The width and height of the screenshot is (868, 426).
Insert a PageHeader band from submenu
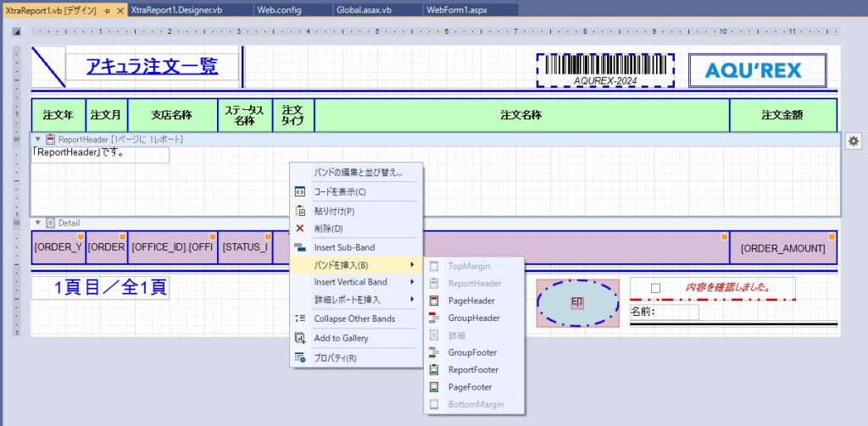pyautogui.click(x=471, y=301)
